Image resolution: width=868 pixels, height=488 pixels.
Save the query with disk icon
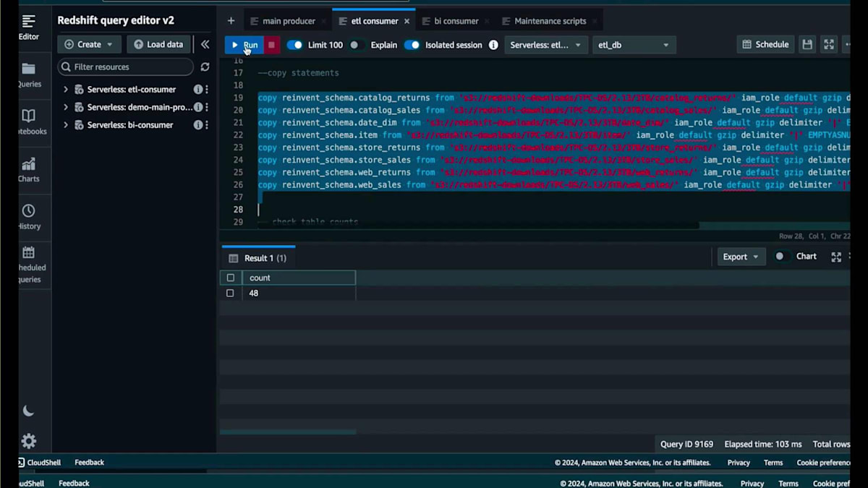click(807, 45)
